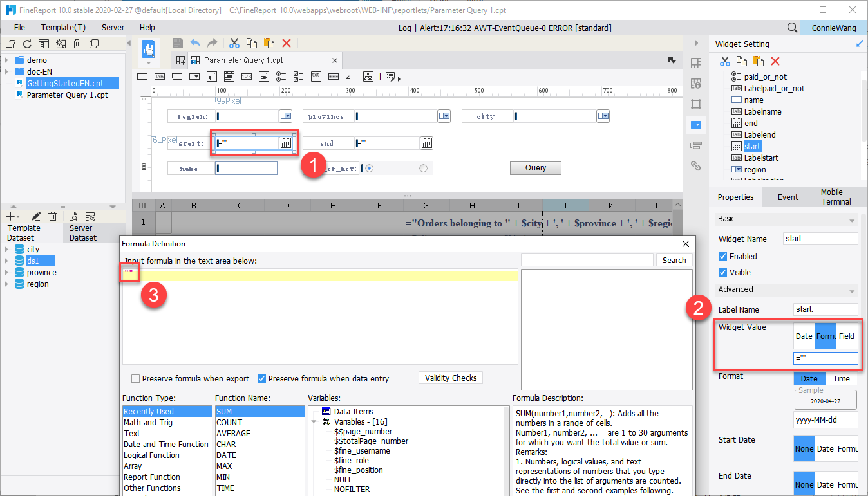Select the Number widget tool
Image resolution: width=868 pixels, height=496 pixels.
tap(247, 76)
